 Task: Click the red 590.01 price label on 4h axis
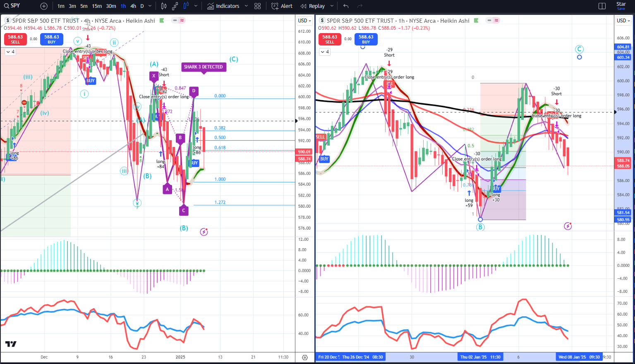(304, 152)
